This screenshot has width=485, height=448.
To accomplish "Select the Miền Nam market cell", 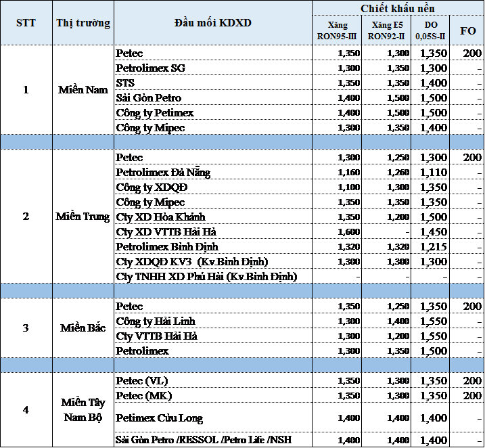I will click(83, 90).
